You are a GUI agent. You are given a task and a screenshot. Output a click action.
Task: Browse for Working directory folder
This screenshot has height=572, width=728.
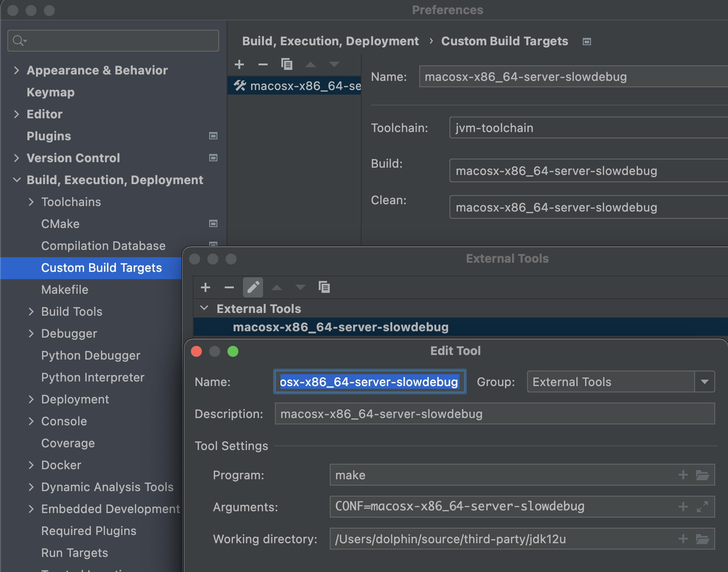coord(702,539)
